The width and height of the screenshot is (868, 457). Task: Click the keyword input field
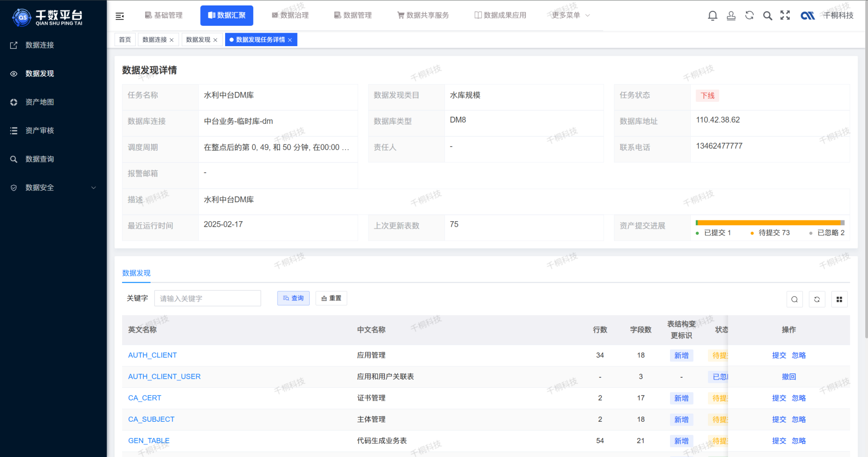[x=208, y=298]
